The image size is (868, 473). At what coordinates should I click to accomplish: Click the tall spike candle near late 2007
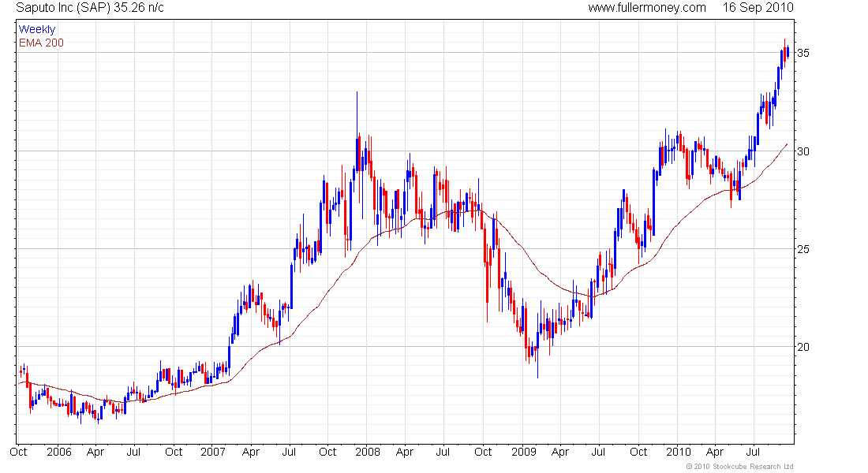[x=357, y=132]
